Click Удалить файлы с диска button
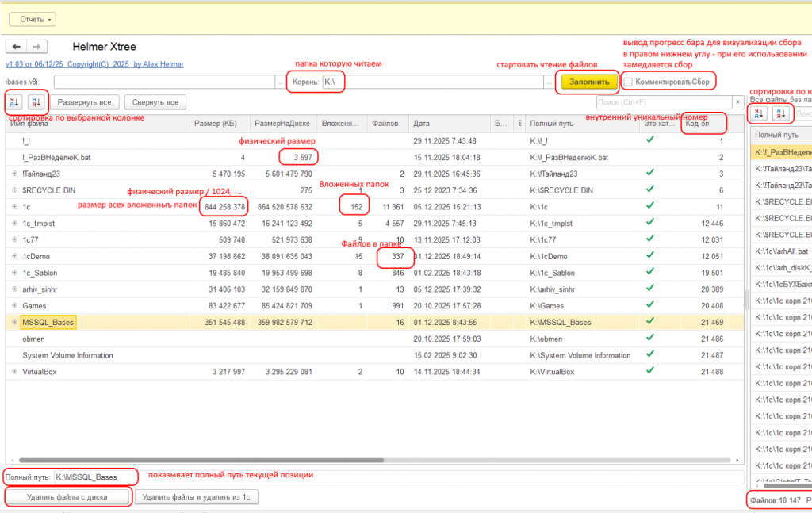This screenshot has height=513, width=812. point(67,497)
